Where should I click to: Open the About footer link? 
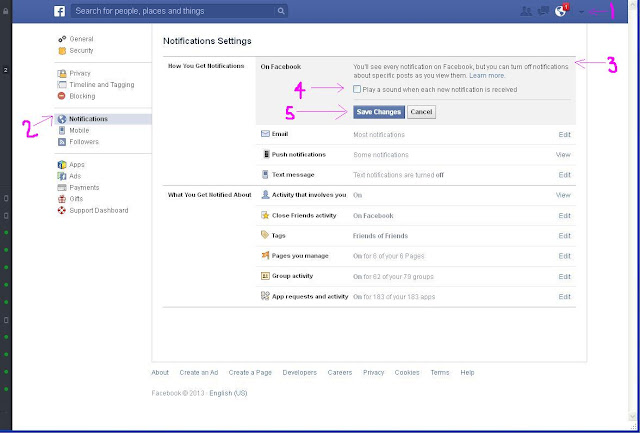[160, 373]
